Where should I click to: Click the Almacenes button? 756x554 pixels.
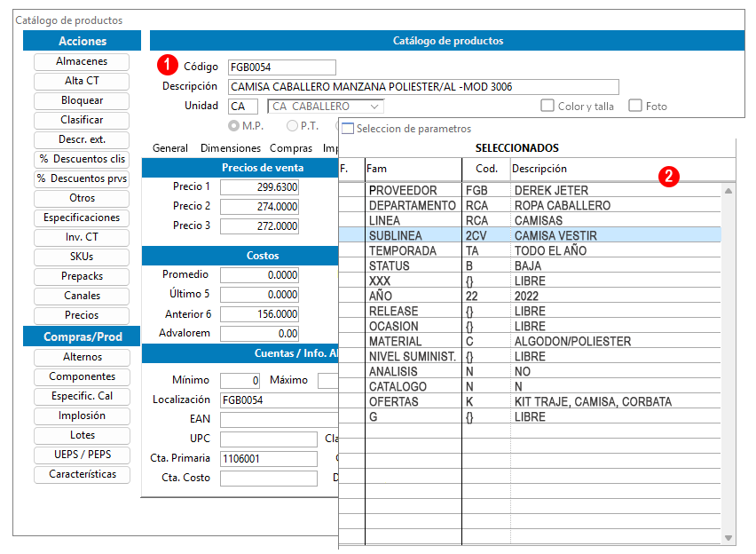[x=82, y=62]
